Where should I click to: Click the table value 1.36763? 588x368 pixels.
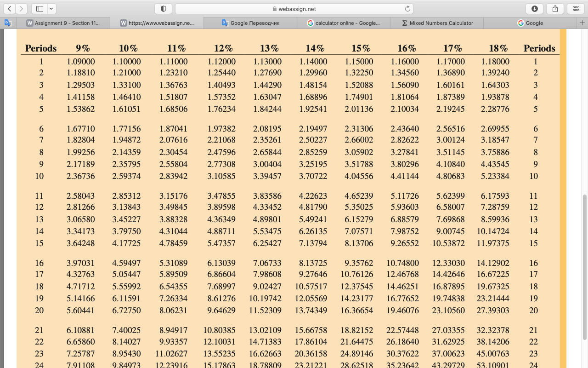pos(174,85)
